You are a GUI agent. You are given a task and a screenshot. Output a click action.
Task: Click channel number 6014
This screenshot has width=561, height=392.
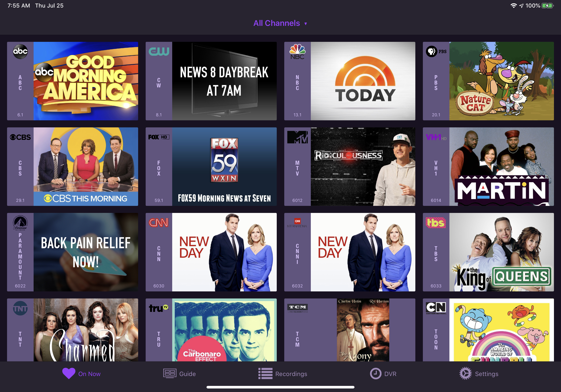pyautogui.click(x=436, y=200)
